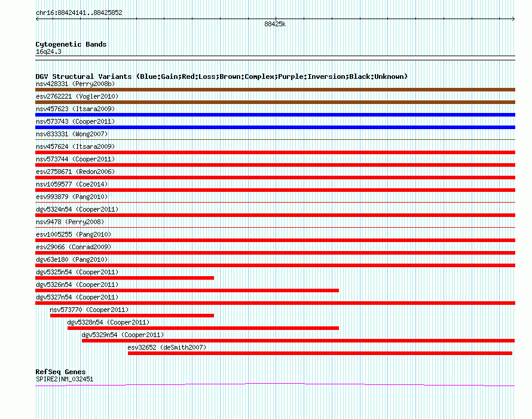Open variant nsv9478 (Perry2008) label
Viewport: 532px width, 419px height.
click(70, 222)
